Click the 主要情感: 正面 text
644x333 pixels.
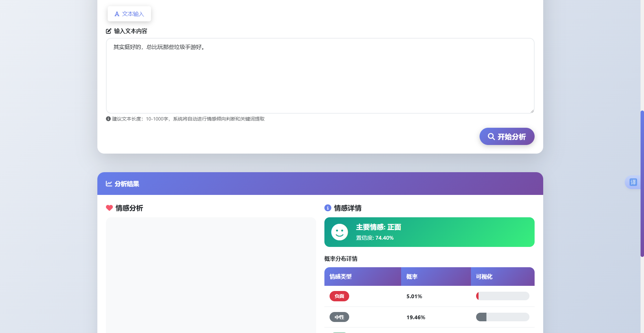tap(378, 227)
